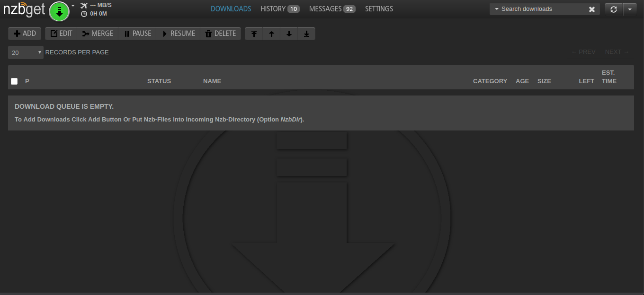Image resolution: width=644 pixels, height=295 pixels.
Task: Click the move up arrow icon
Action: [x=271, y=34]
